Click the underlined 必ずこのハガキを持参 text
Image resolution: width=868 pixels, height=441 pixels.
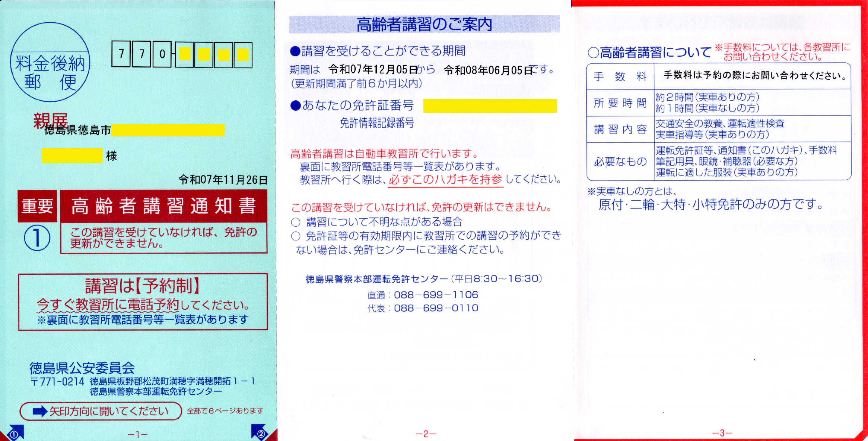point(445,180)
